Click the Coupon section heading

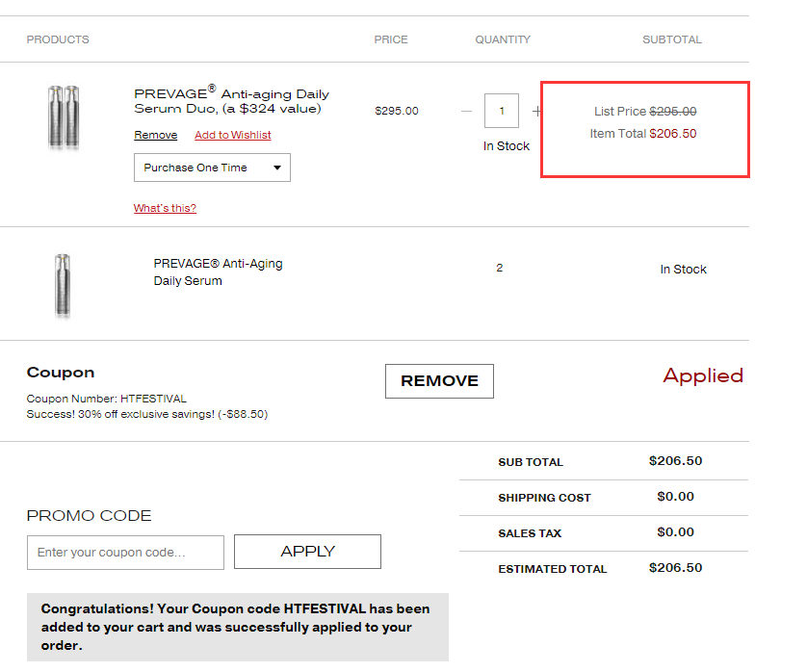(61, 373)
